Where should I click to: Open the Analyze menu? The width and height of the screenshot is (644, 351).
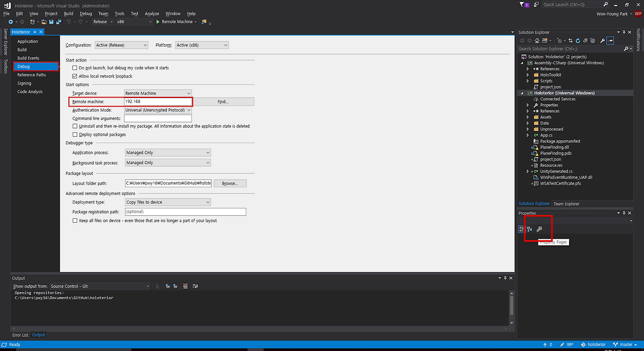click(152, 14)
